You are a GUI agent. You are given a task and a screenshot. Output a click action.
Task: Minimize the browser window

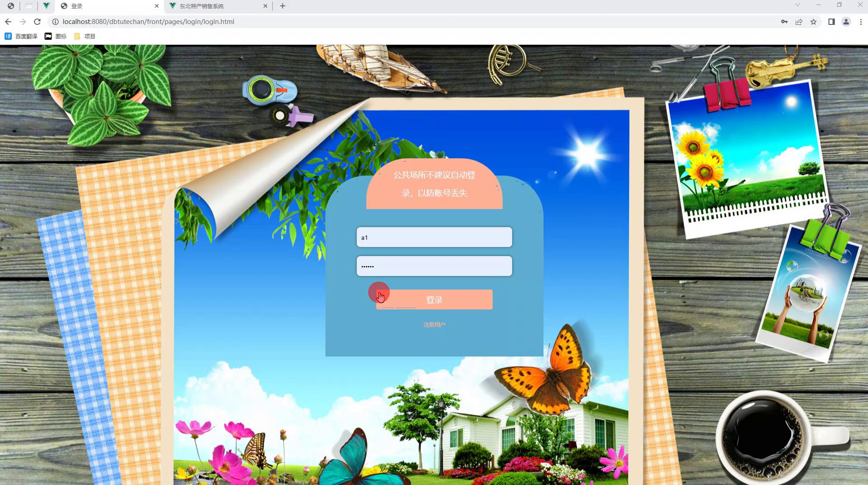(818, 5)
